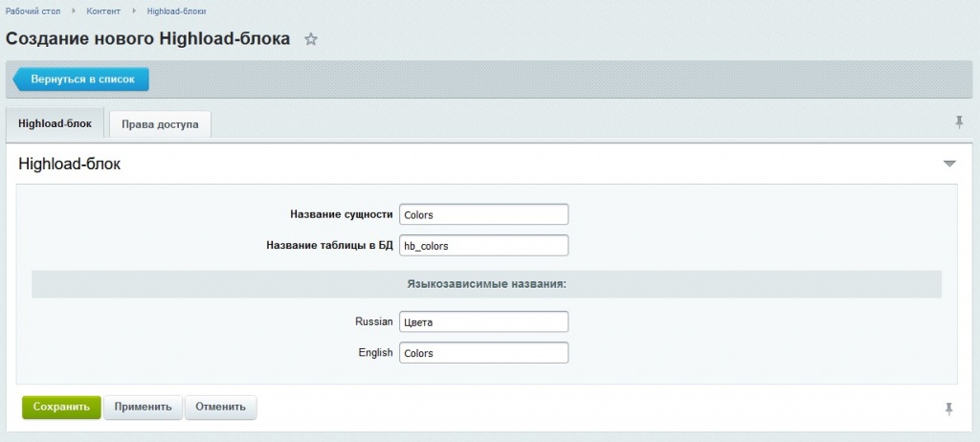Open Контент breadcrumb link

point(103,11)
